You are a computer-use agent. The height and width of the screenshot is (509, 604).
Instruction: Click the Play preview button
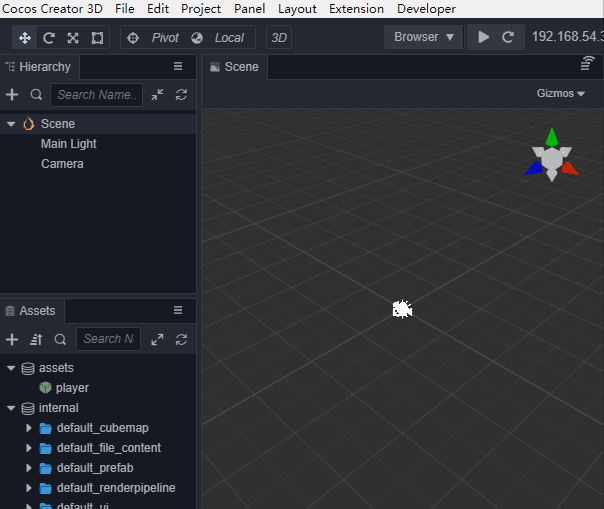483,37
